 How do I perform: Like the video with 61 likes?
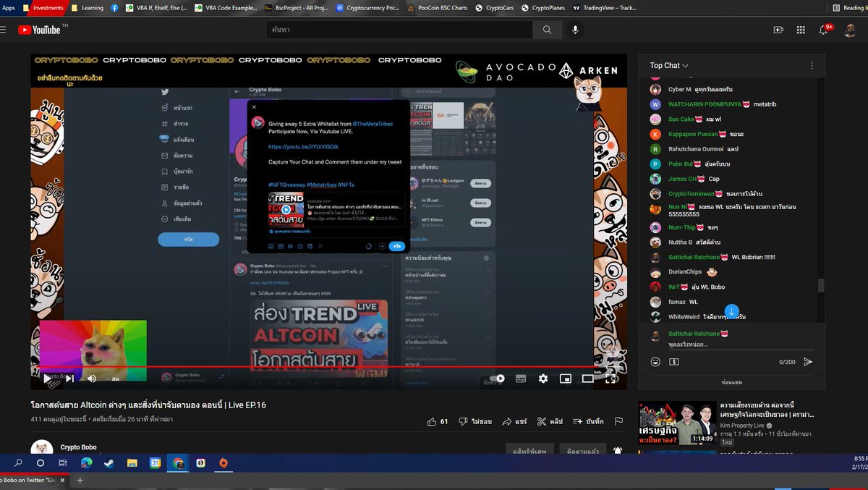click(438, 421)
